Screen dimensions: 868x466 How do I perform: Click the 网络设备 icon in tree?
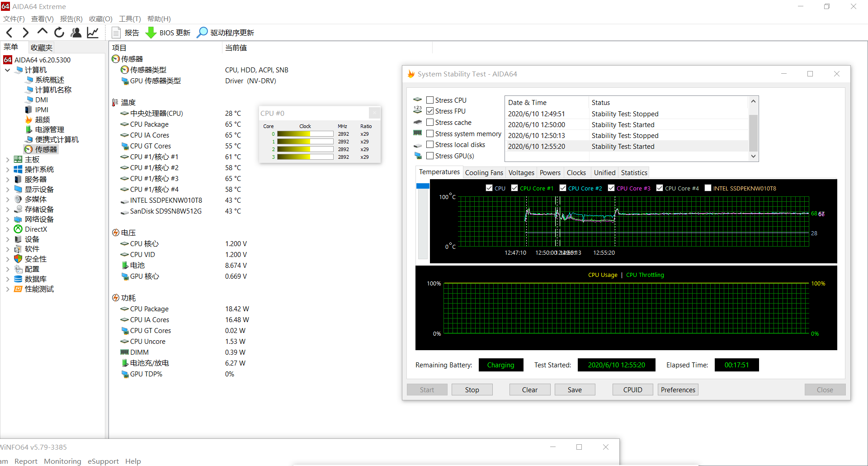[18, 219]
